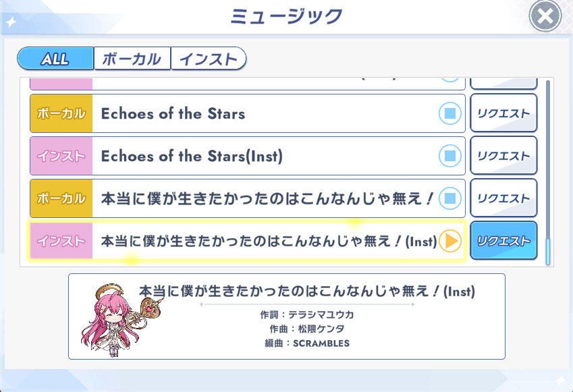
Task: Tap the highlighted blue リクエスト button
Action: pyautogui.click(x=503, y=241)
